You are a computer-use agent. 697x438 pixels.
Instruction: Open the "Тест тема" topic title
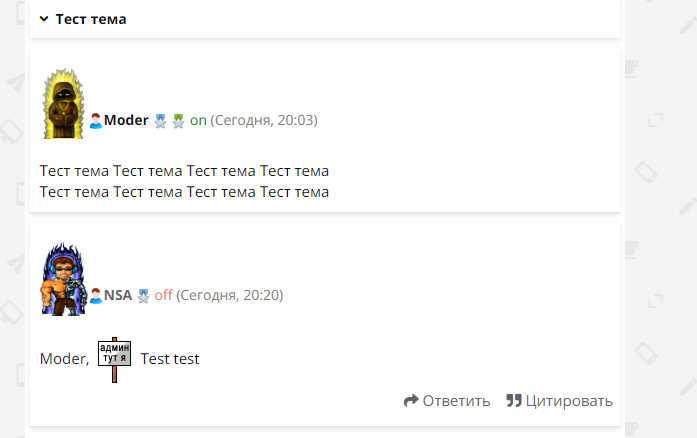point(90,19)
